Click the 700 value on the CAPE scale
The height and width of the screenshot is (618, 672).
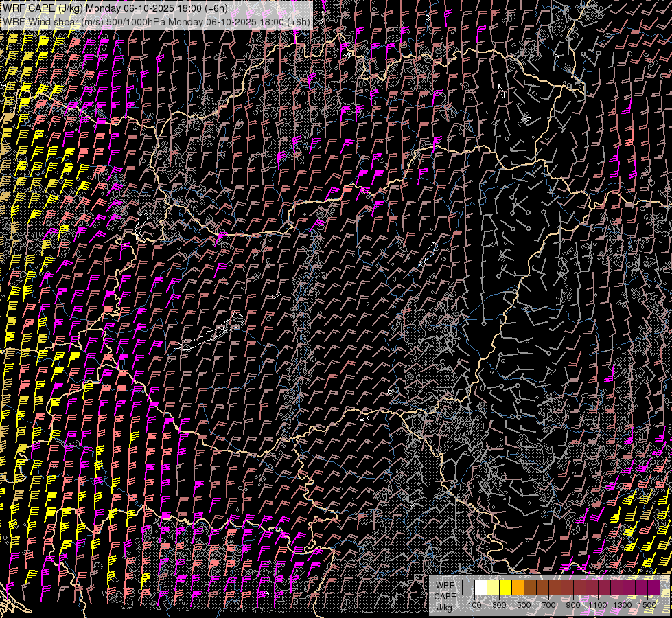[x=548, y=604]
